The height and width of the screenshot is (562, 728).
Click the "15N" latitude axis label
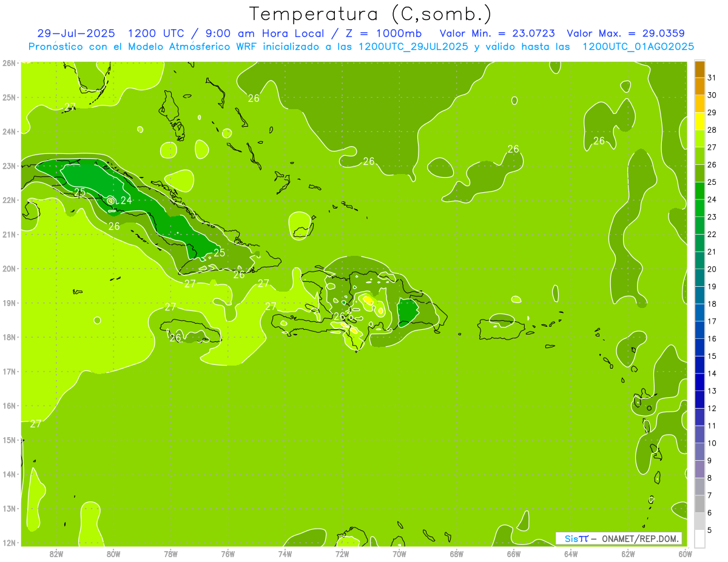pyautogui.click(x=8, y=440)
